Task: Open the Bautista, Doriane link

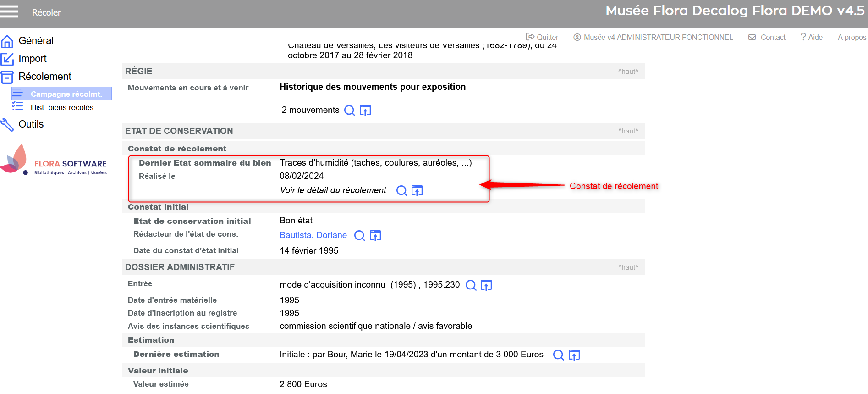Action: tap(313, 235)
